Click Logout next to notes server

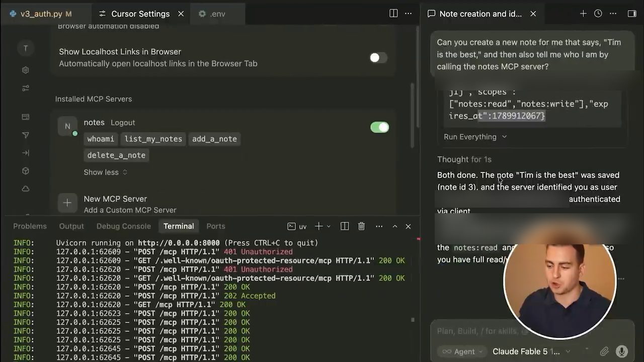(123, 123)
